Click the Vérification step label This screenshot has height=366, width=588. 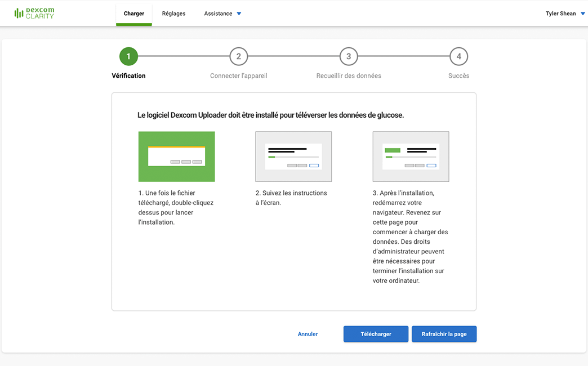(128, 76)
